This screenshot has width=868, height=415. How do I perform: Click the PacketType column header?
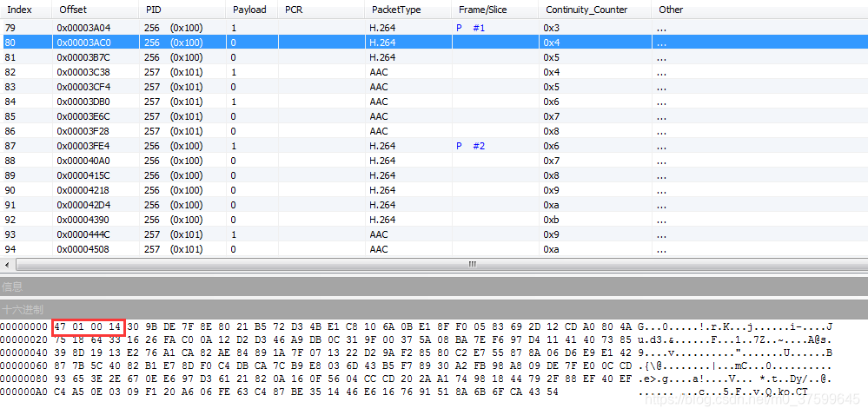[x=408, y=10]
